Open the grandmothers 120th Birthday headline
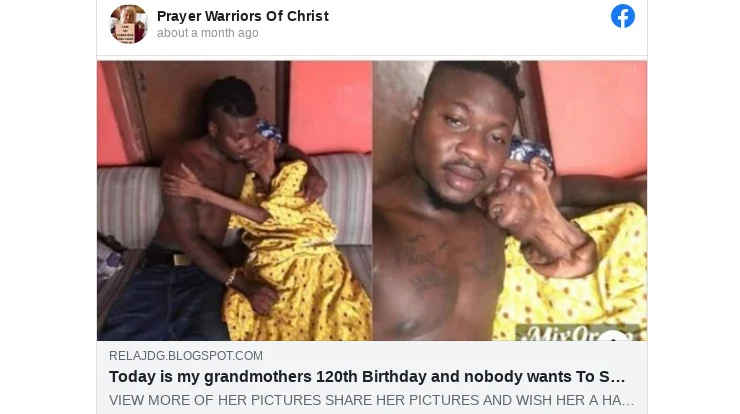Image resolution: width=740 pixels, height=414 pixels. pyautogui.click(x=367, y=377)
